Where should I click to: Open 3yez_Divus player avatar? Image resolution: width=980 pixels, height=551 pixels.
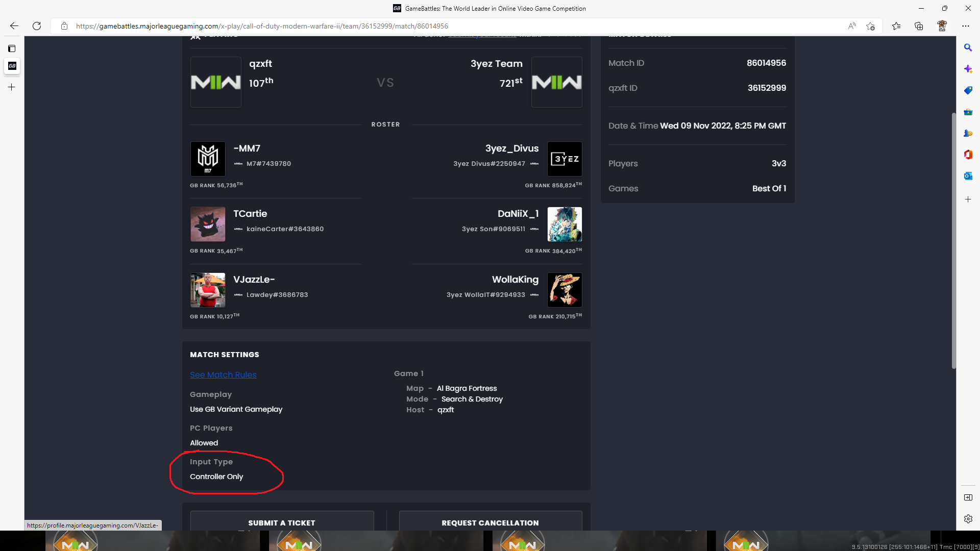565,159
